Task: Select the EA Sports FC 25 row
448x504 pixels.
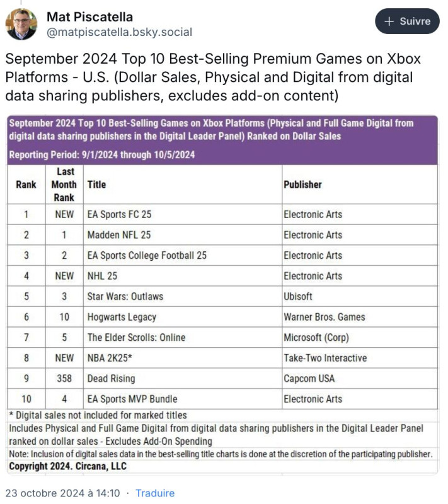Action: [222, 214]
